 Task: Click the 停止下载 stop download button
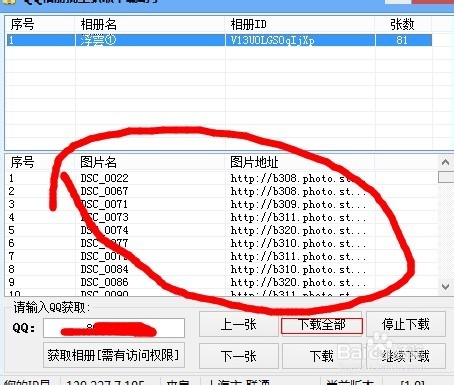pos(406,324)
